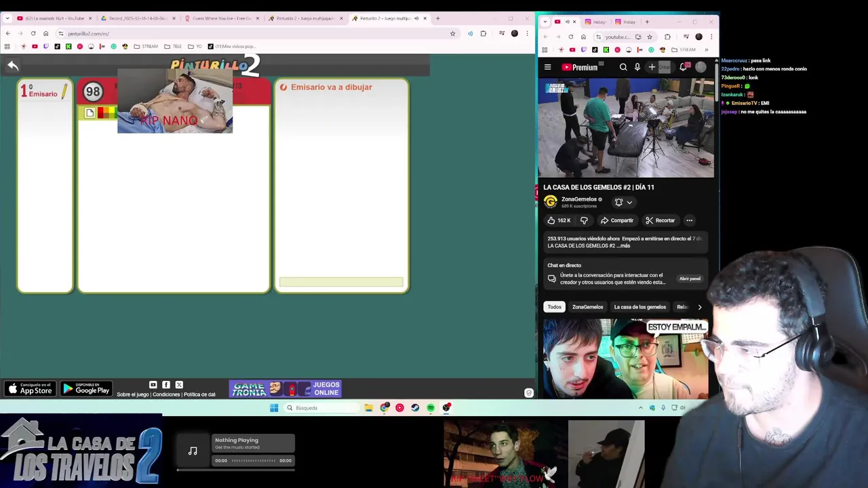Dislike the La Casa de los Gemelos video
The height and width of the screenshot is (488, 868).
tap(584, 220)
